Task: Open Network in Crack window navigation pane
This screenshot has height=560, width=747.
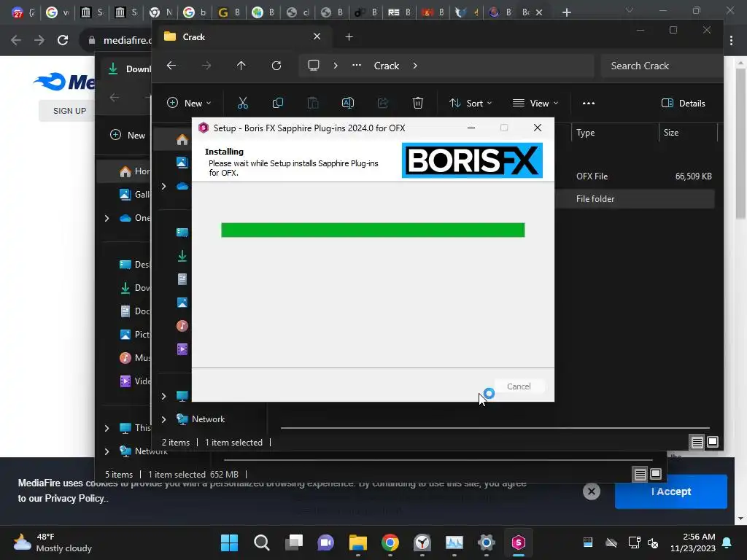Action: click(x=208, y=419)
